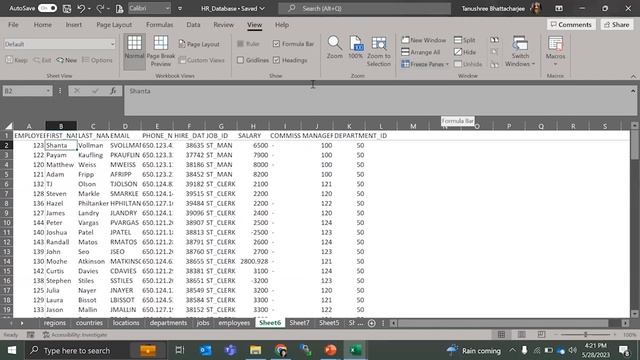Screen dimensions: 640x360
Task: Expand the Undo history dropdown arrow
Action: (89, 9)
